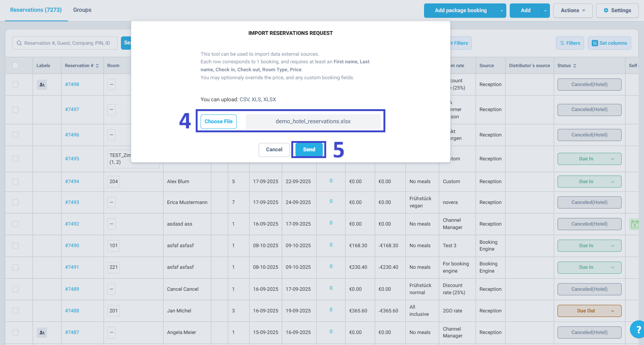Click the empty room box for #7493

point(112,202)
